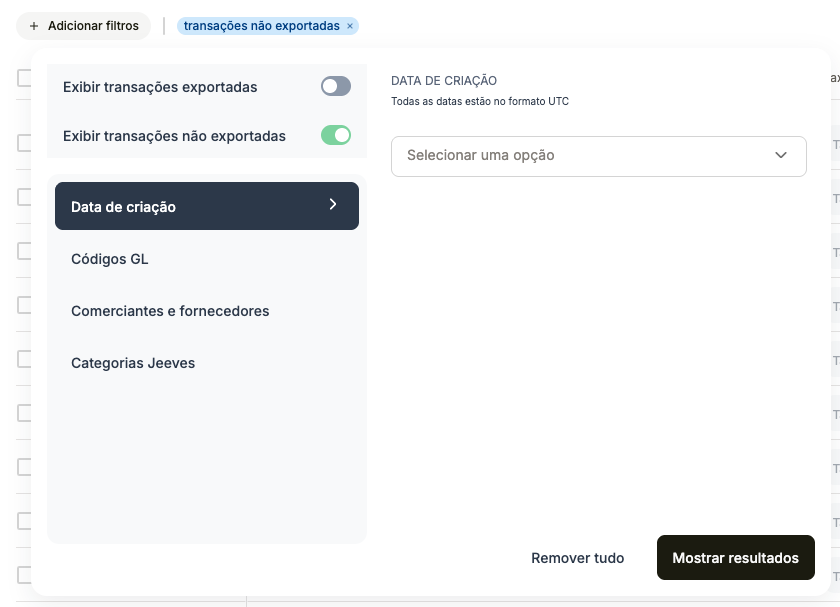Click Remover tudo to clear filters
This screenshot has width=840, height=607.
coord(577,558)
